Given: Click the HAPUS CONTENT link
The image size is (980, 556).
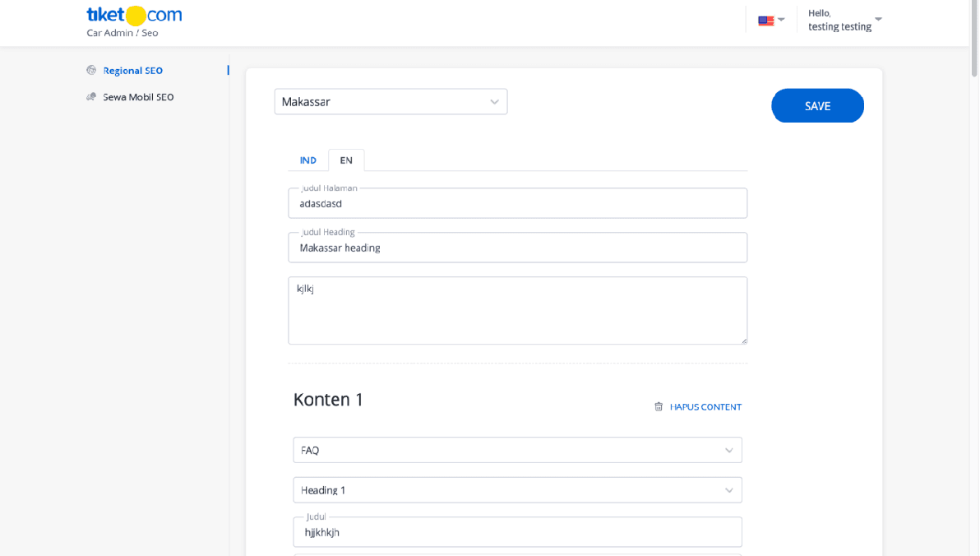Looking at the screenshot, I should point(705,406).
